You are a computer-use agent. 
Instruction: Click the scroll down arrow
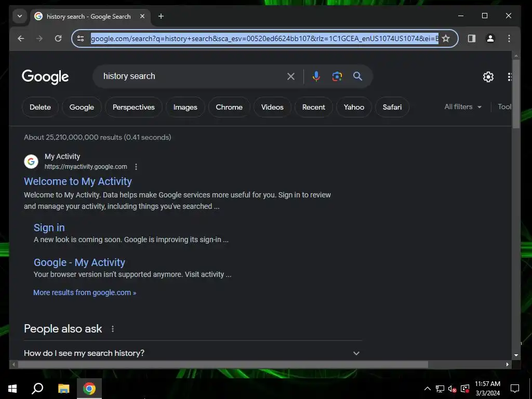point(516,355)
